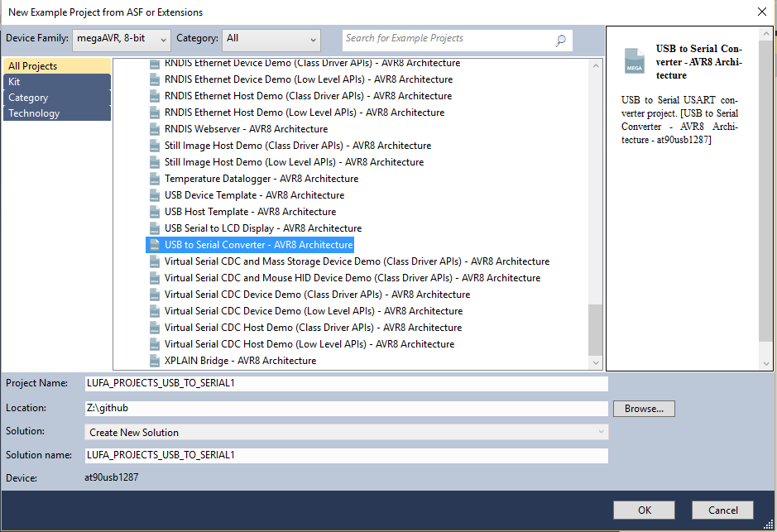Click icon beside Virtual Serial CDC Device Demo (Low Level APIs)

point(155,311)
